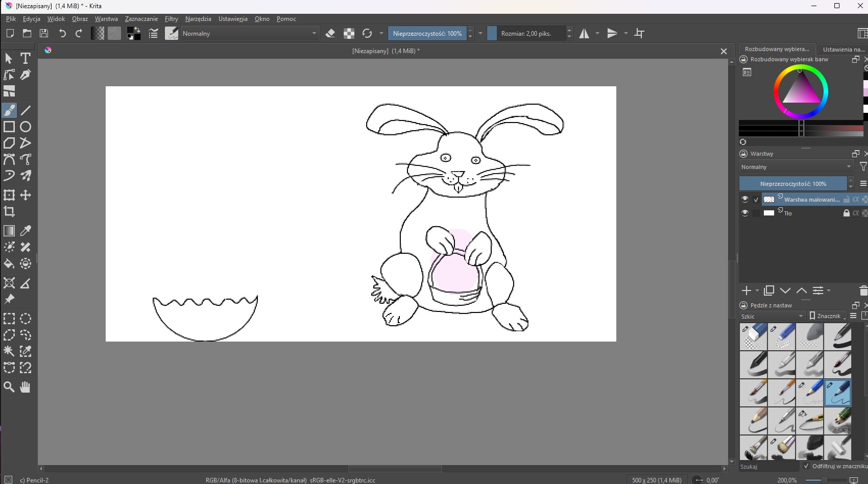The image size is (868, 484).
Task: Select the Gradient tool
Action: [9, 231]
